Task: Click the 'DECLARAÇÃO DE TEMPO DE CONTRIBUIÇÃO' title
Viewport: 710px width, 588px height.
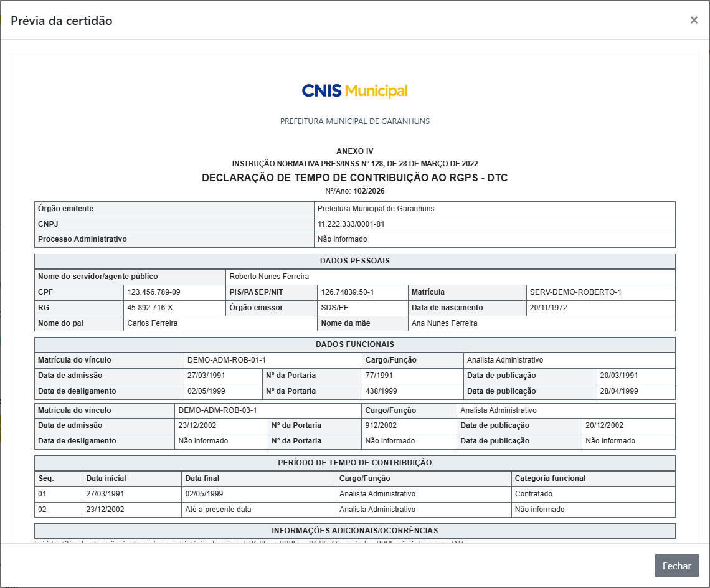Action: coord(354,178)
